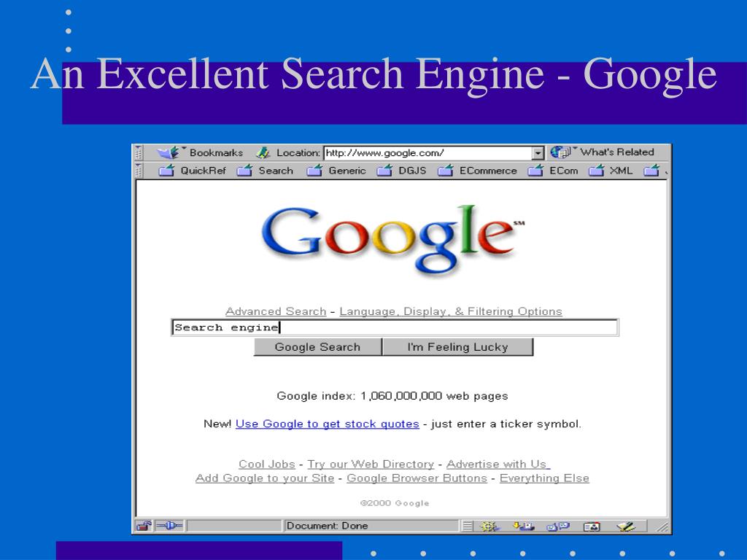The width and height of the screenshot is (747, 560).
Task: Click the Location URL field
Action: coord(427,153)
